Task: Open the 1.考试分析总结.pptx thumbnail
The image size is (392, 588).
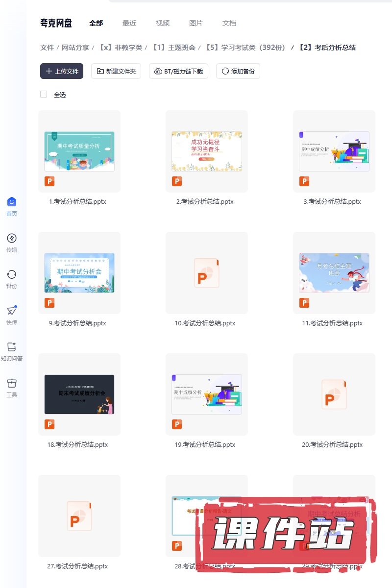Action: (x=79, y=151)
